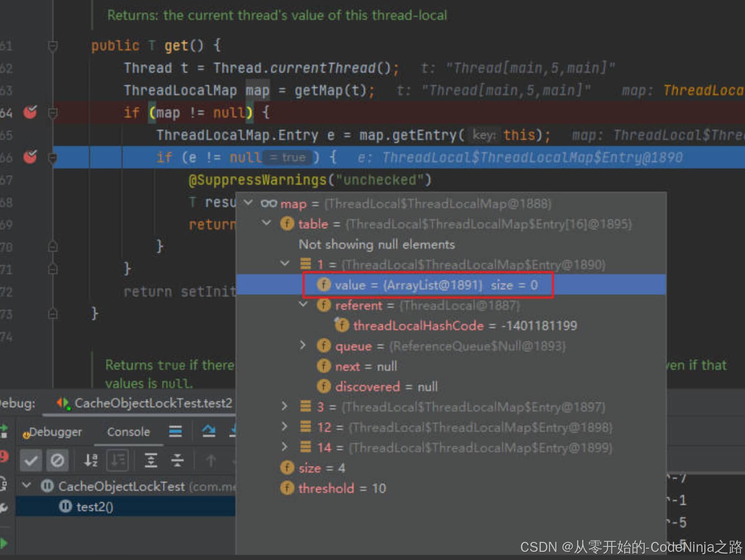Click the fold marker on line 61
The width and height of the screenshot is (745, 560).
(x=53, y=46)
